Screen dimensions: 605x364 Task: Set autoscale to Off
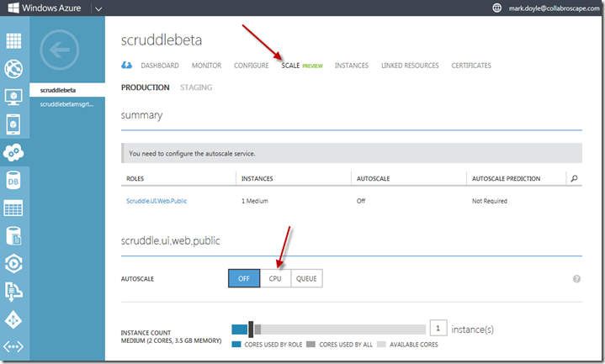coord(244,278)
